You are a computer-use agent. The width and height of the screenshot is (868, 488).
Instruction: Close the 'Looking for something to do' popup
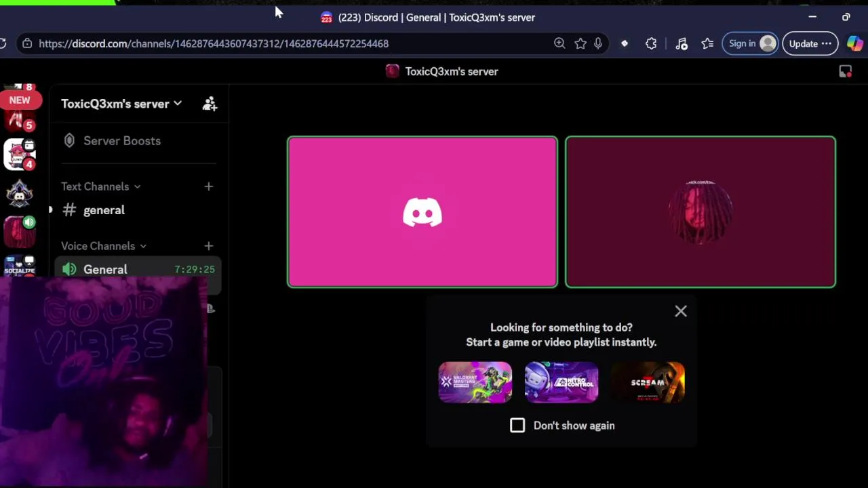pos(681,311)
